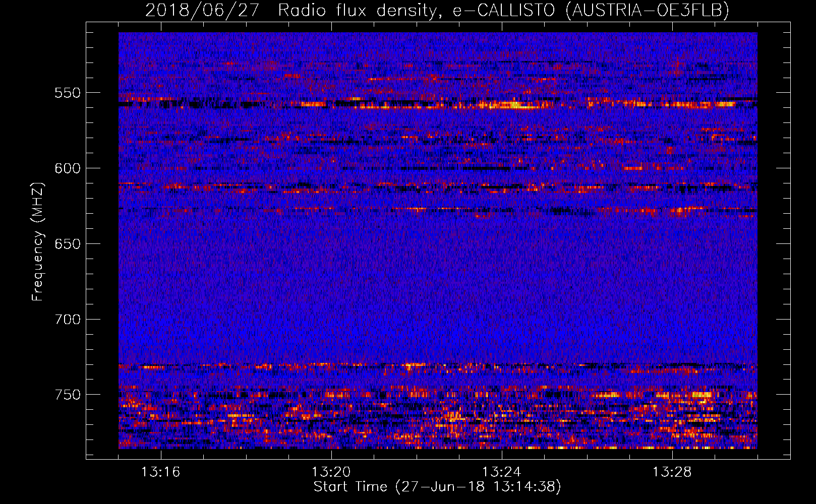Click the 750 frequency tick label

[x=68, y=395]
